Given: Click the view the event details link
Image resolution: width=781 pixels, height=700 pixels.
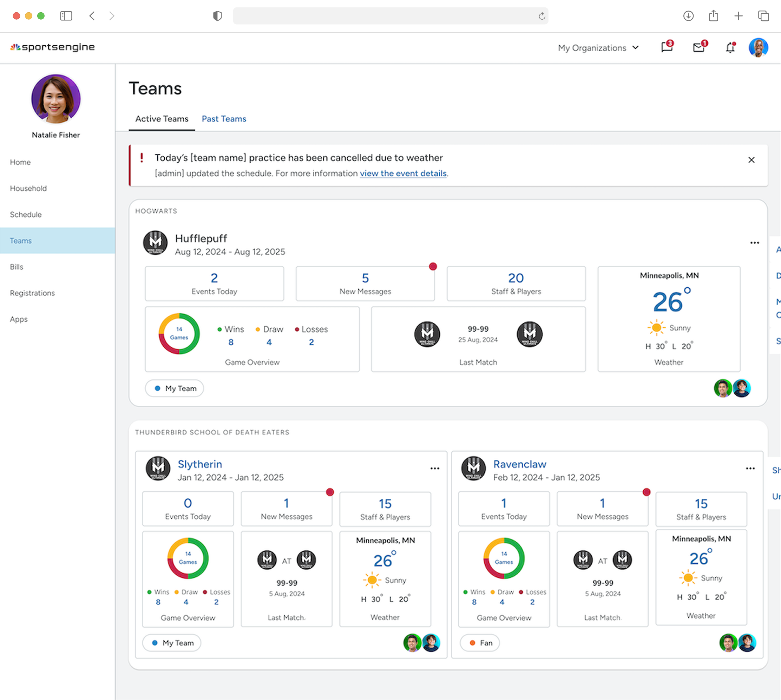Looking at the screenshot, I should (x=402, y=174).
